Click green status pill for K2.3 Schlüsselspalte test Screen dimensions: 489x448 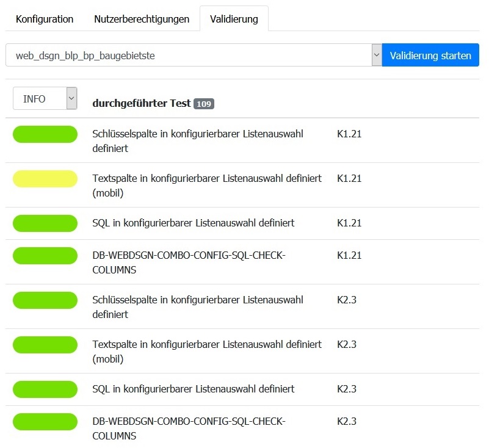click(x=45, y=300)
